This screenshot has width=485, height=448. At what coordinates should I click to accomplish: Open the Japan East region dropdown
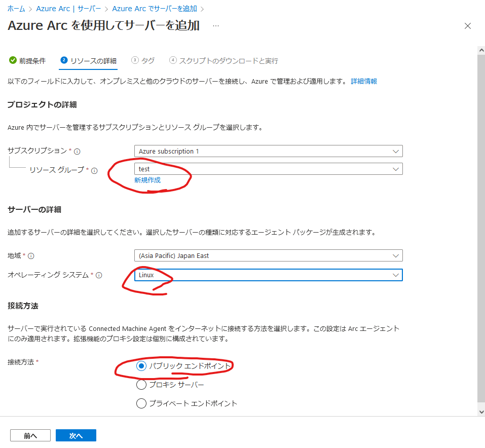tap(269, 255)
